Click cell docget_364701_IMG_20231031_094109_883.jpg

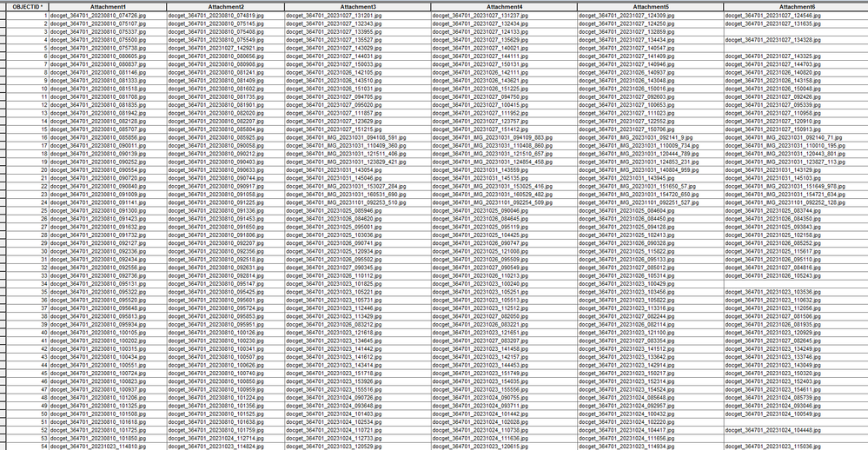[504, 137]
